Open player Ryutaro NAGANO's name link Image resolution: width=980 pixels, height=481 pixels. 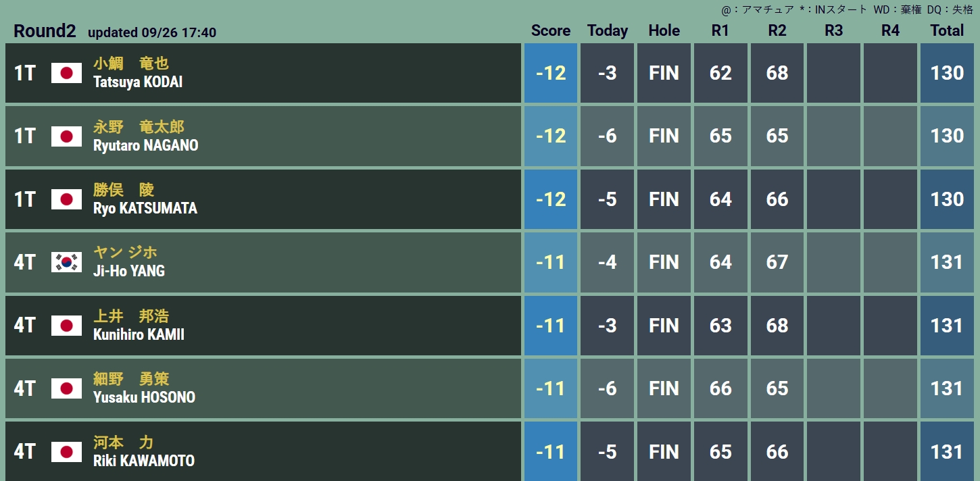pos(146,145)
